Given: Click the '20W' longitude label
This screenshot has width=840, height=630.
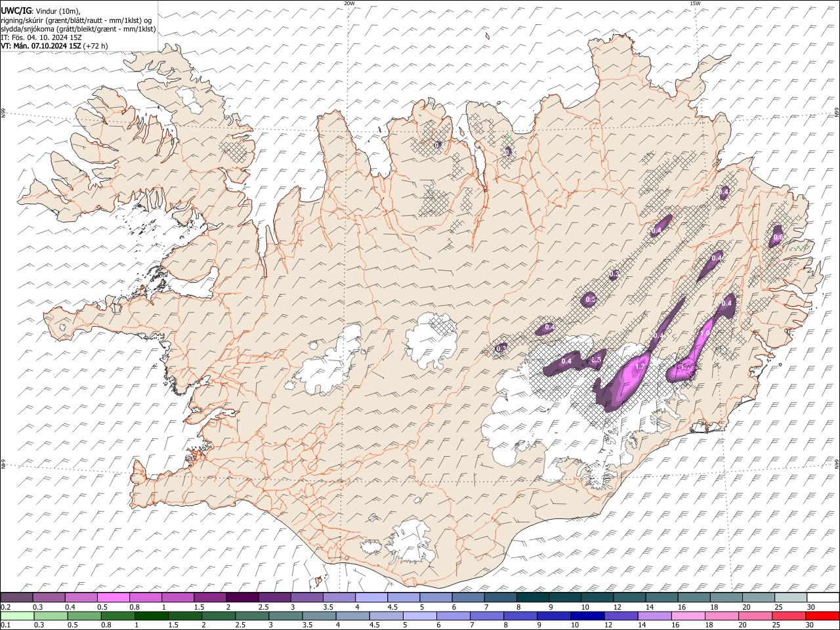Looking at the screenshot, I should [x=349, y=3].
